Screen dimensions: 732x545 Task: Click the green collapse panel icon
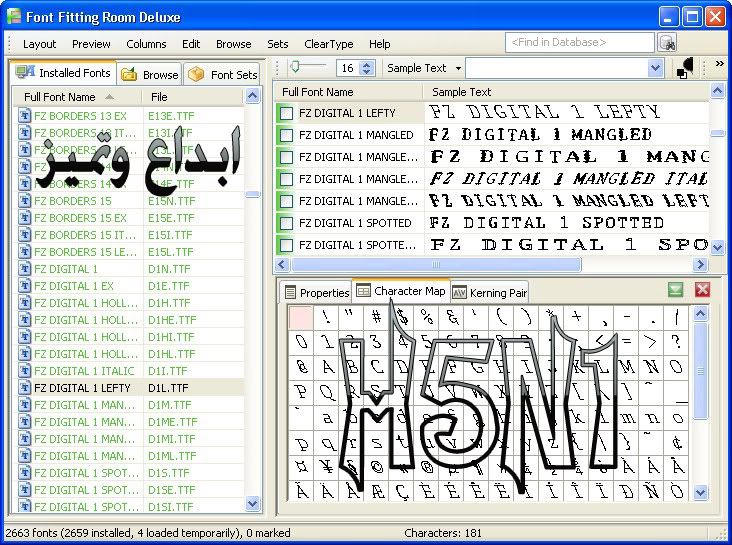(x=677, y=290)
